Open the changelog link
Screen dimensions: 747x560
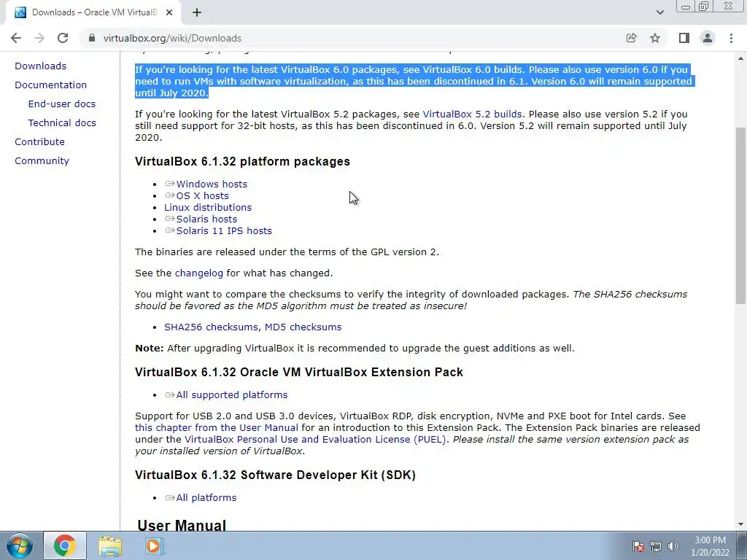(198, 273)
